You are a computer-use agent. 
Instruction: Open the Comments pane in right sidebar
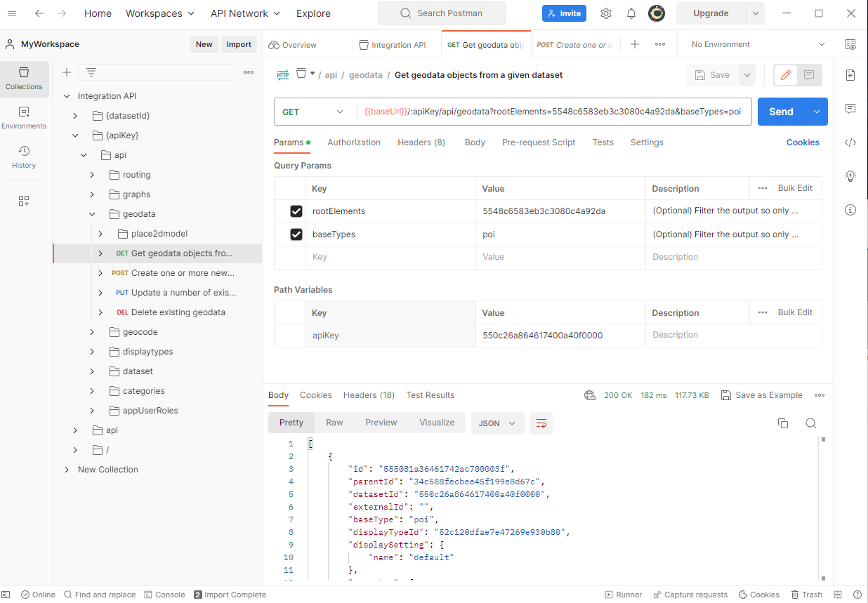point(850,109)
